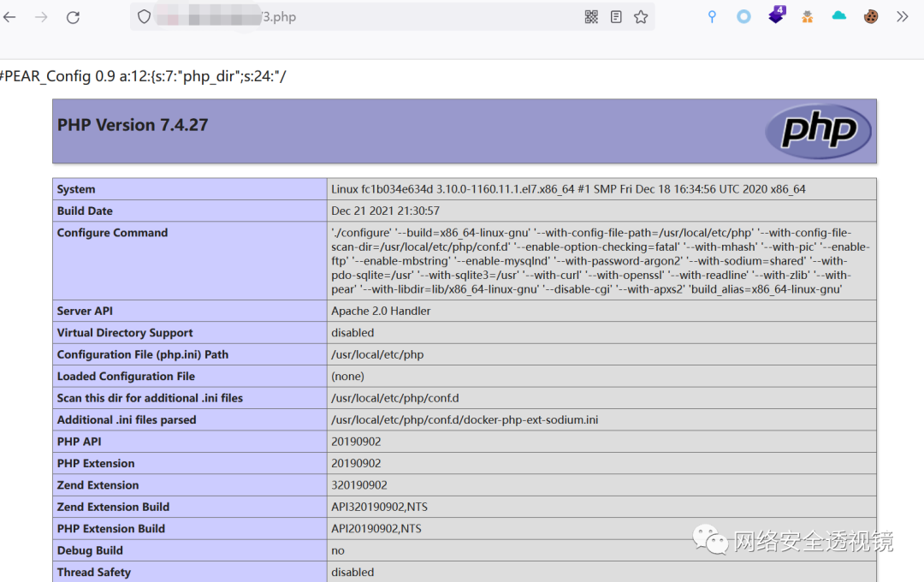Viewport: 924px width, 582px height.
Task: Select the Thread Safety label
Action: [94, 573]
